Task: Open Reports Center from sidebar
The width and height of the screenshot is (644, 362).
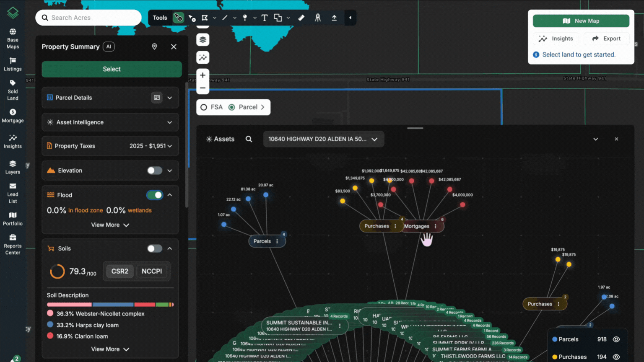Action: (13, 244)
